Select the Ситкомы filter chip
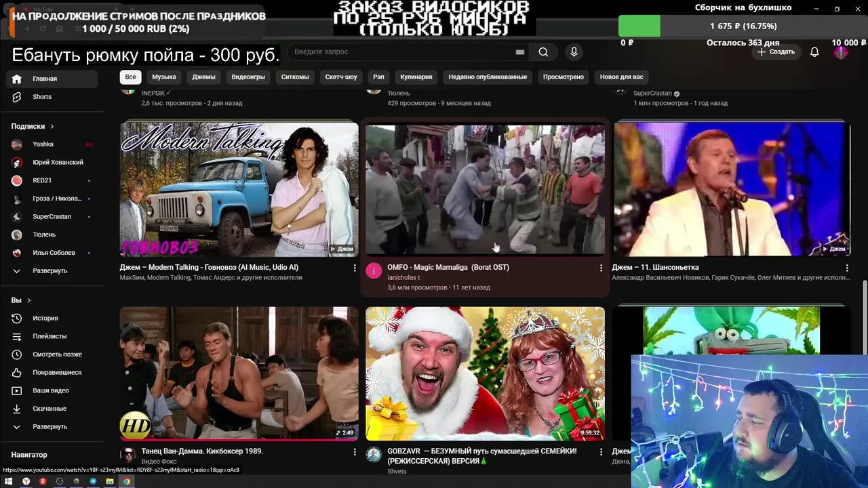The height and width of the screenshot is (488, 868). 295,77
